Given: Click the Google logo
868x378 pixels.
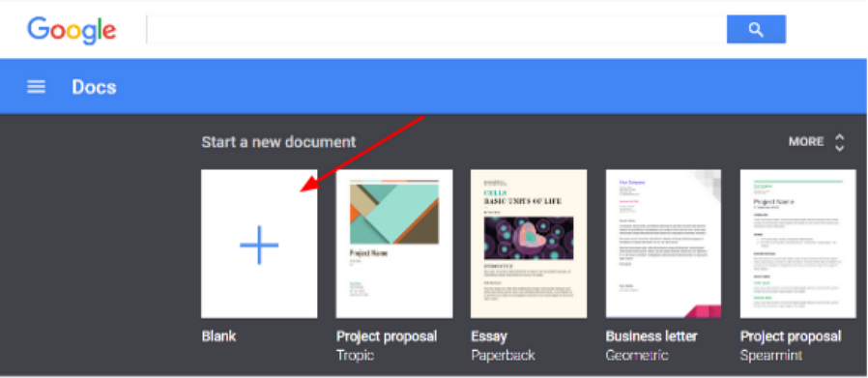Looking at the screenshot, I should point(72,30).
